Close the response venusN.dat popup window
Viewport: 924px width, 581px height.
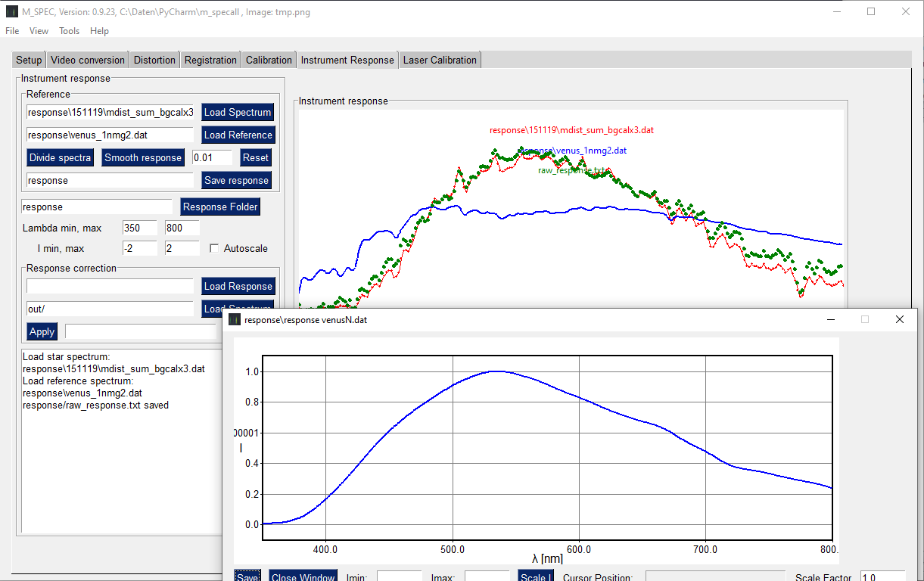click(900, 319)
